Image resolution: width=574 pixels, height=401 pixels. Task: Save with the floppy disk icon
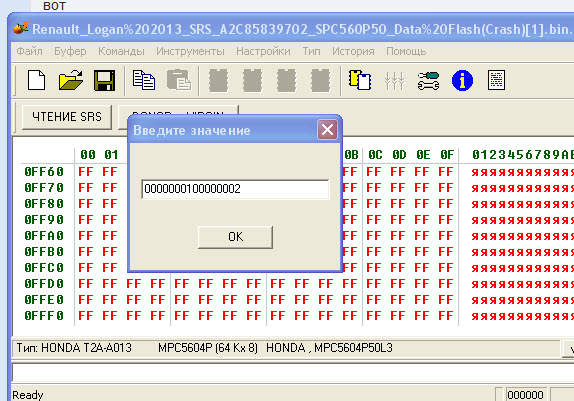click(x=104, y=80)
